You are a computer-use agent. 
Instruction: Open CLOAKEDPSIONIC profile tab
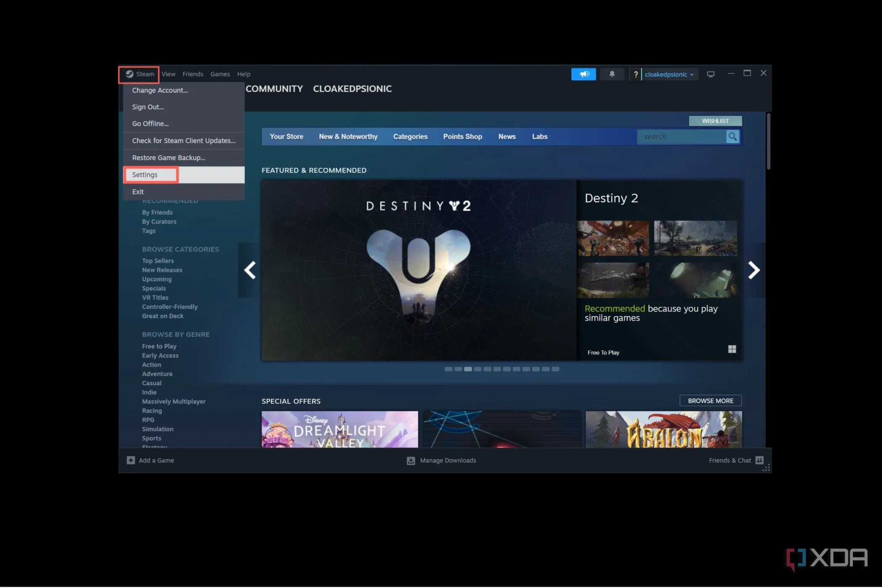click(352, 89)
